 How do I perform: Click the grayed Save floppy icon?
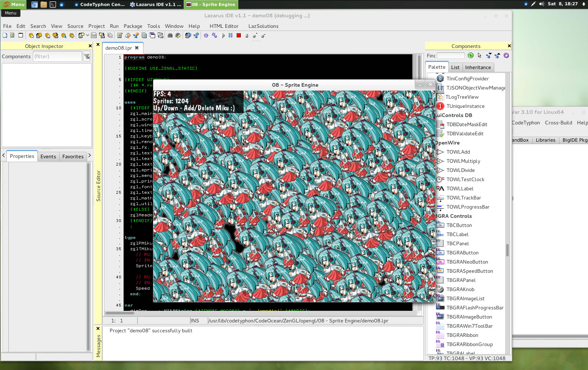coord(94,35)
